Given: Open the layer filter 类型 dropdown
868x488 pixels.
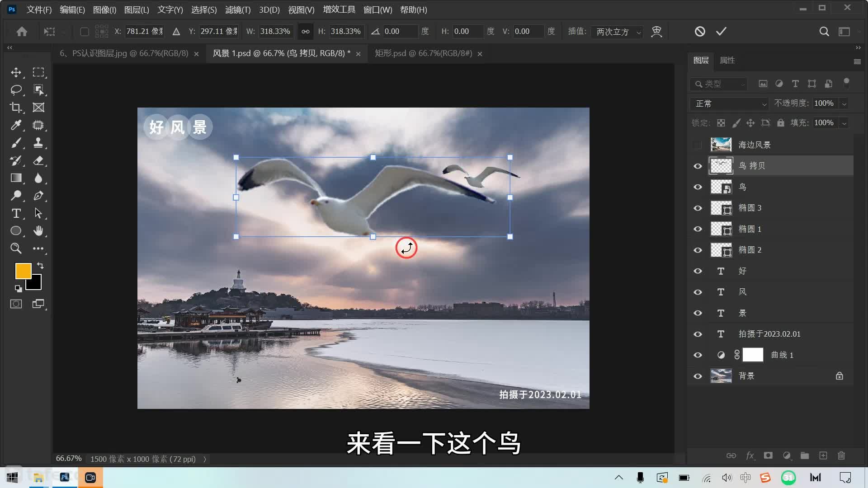Looking at the screenshot, I should click(718, 84).
